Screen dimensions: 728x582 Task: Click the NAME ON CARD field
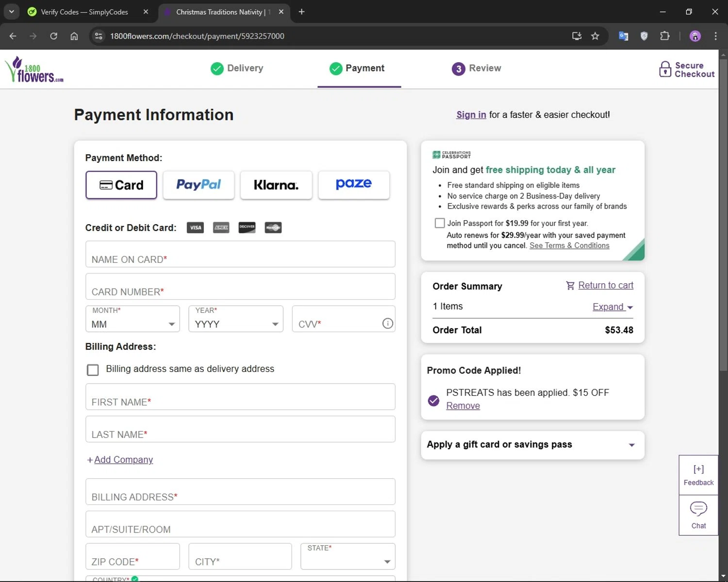click(240, 254)
